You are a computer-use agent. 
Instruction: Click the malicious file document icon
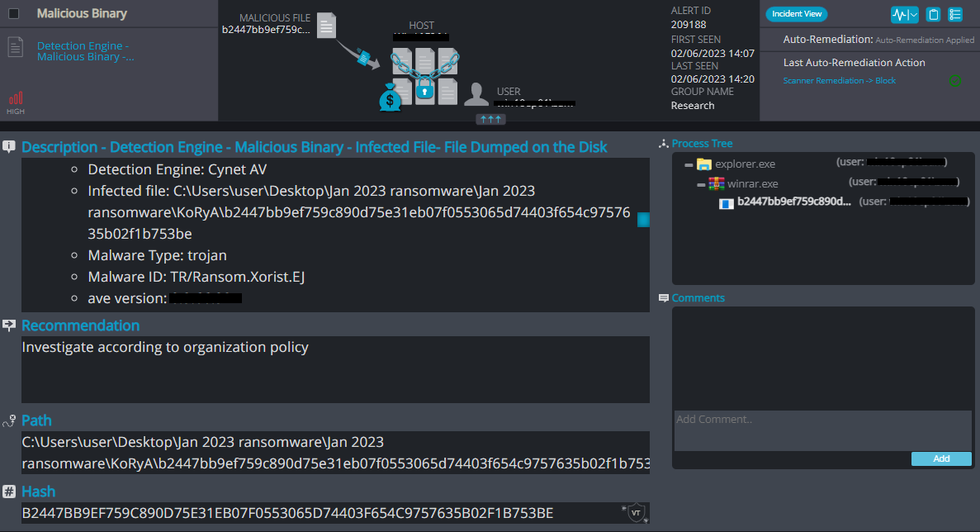[326, 26]
